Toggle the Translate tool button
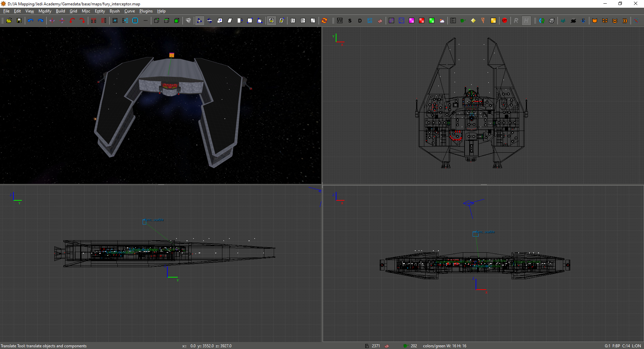The image size is (644, 349). 200,20
